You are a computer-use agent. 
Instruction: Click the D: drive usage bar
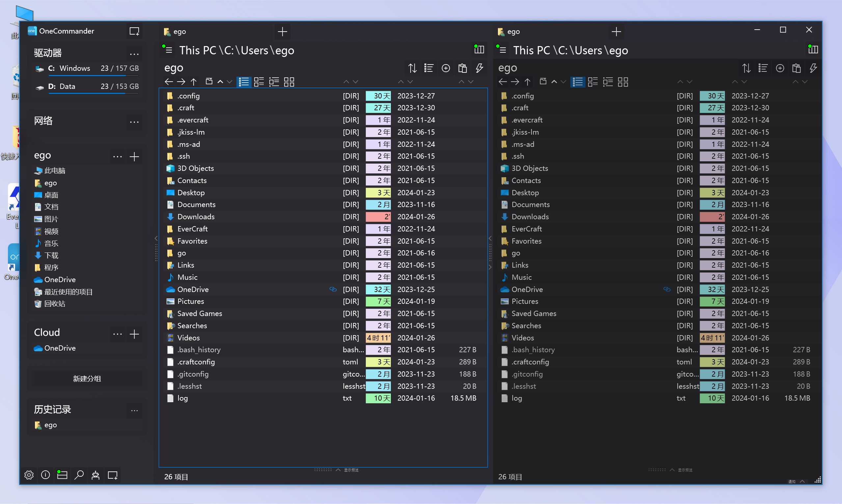(x=94, y=93)
